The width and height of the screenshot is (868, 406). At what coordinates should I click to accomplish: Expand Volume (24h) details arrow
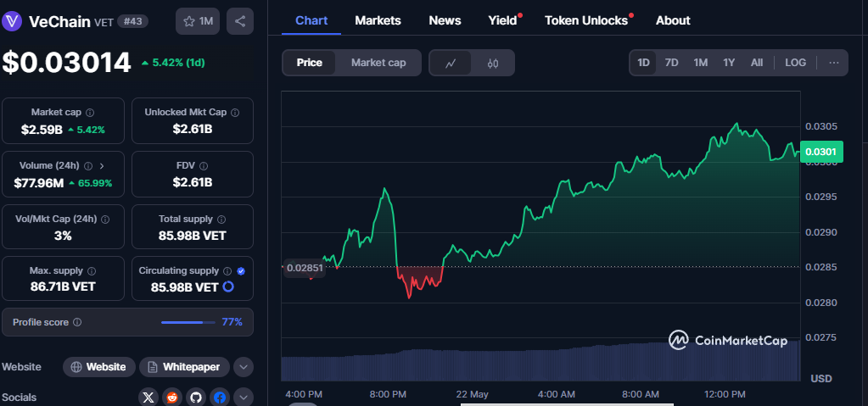(103, 165)
